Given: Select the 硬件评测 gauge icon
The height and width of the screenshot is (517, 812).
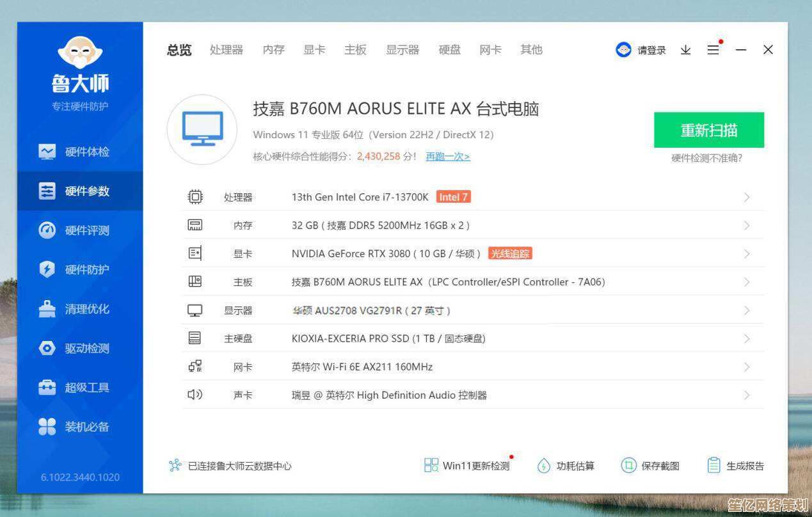Looking at the screenshot, I should (x=47, y=230).
